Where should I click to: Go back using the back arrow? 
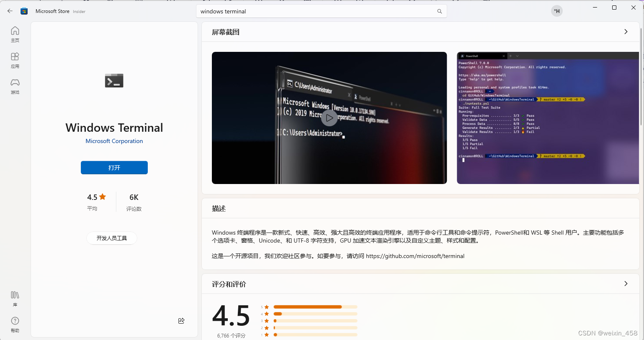pyautogui.click(x=10, y=11)
